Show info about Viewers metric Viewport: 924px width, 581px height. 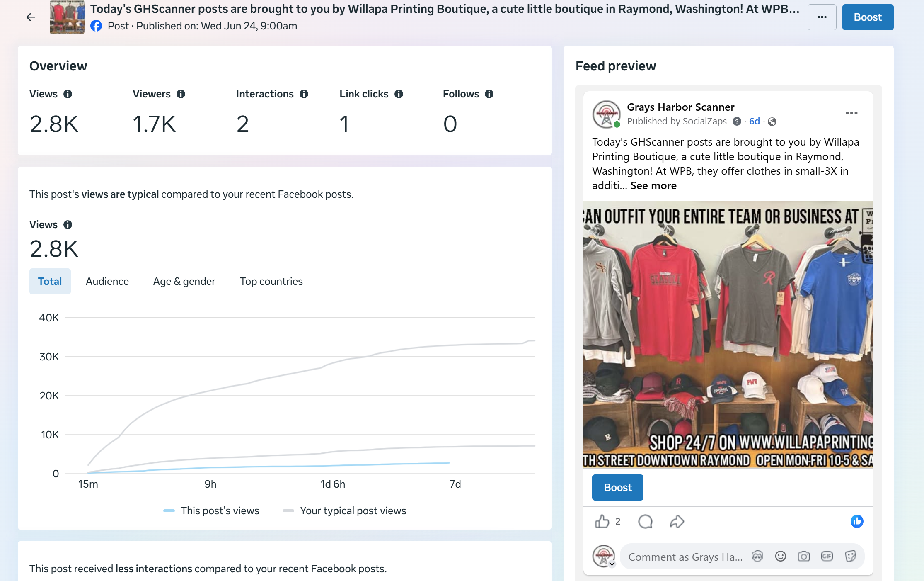181,94
